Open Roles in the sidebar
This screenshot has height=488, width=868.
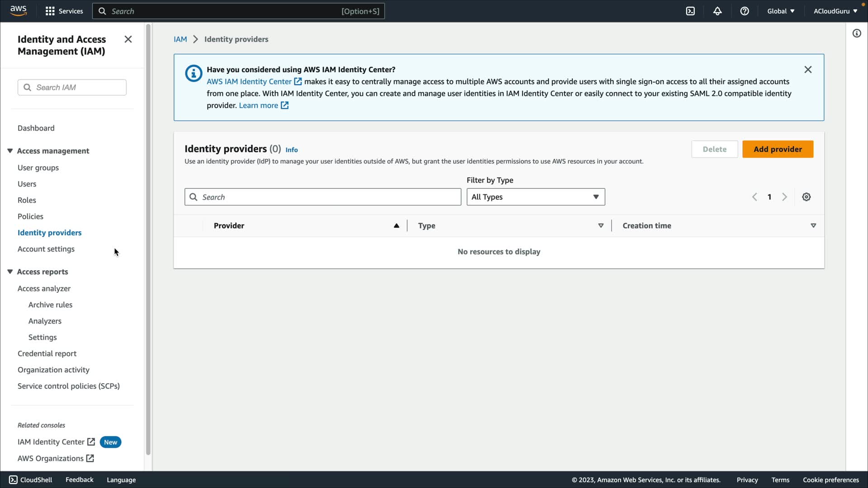click(27, 200)
